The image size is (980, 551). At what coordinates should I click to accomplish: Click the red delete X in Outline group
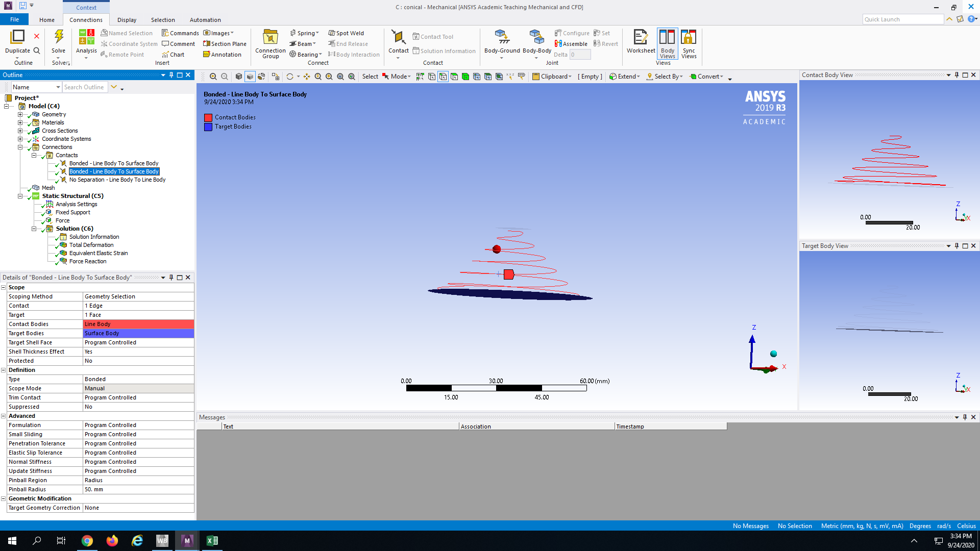37,36
